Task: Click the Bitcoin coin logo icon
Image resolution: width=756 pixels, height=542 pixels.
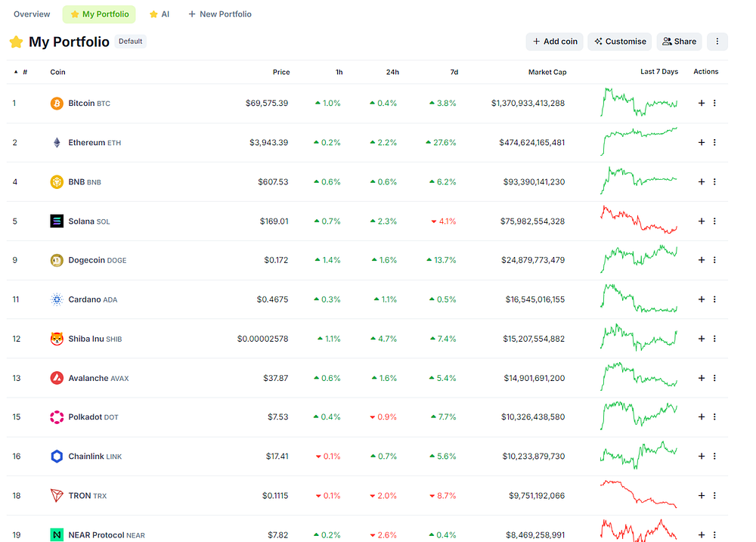Action: (x=57, y=104)
